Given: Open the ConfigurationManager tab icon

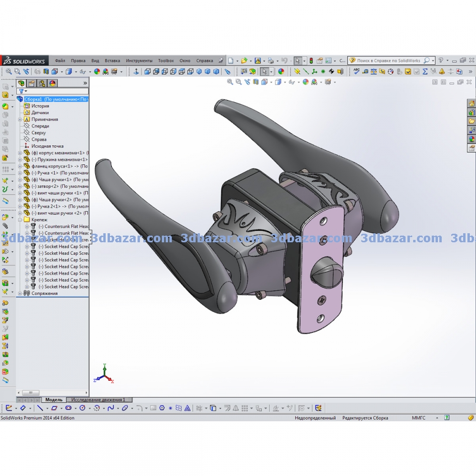Looking at the screenshot, I should 42,83.
